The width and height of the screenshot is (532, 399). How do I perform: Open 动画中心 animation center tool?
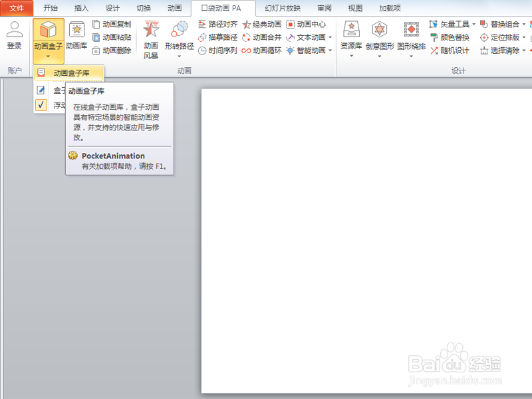(x=306, y=24)
